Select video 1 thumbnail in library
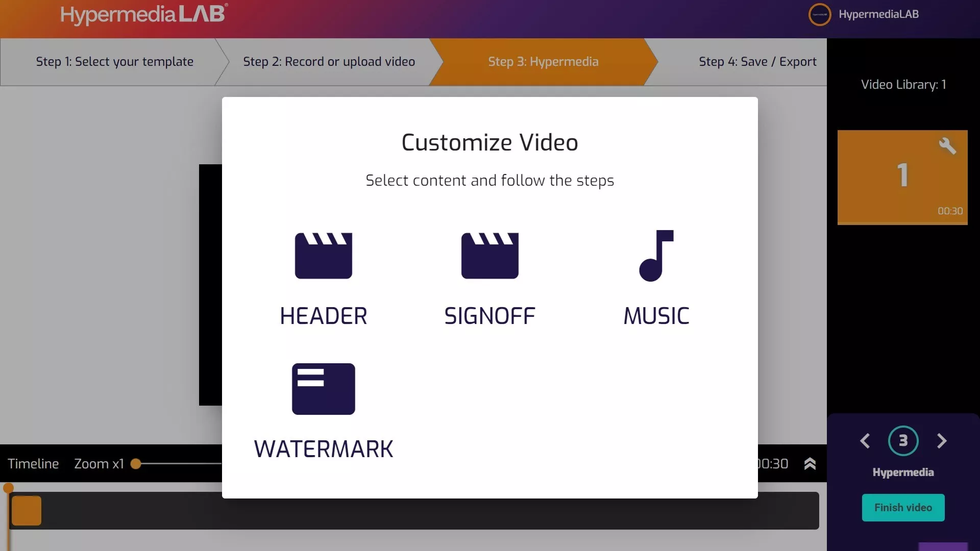 click(x=902, y=177)
